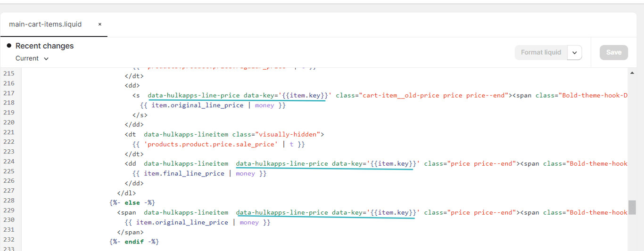Click line number 215 in gutter

coord(9,73)
